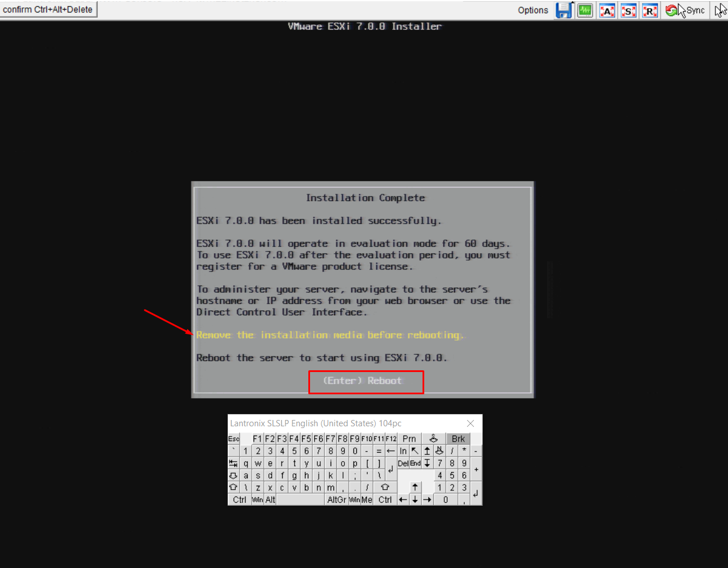The width and height of the screenshot is (728, 568).
Task: Click the 'S' scaling toolbar icon
Action: 629,10
